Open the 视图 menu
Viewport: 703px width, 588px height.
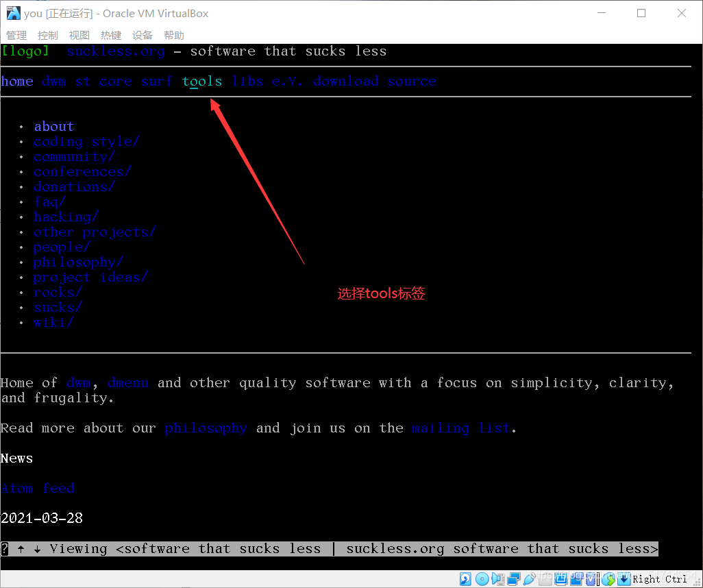pos(79,35)
